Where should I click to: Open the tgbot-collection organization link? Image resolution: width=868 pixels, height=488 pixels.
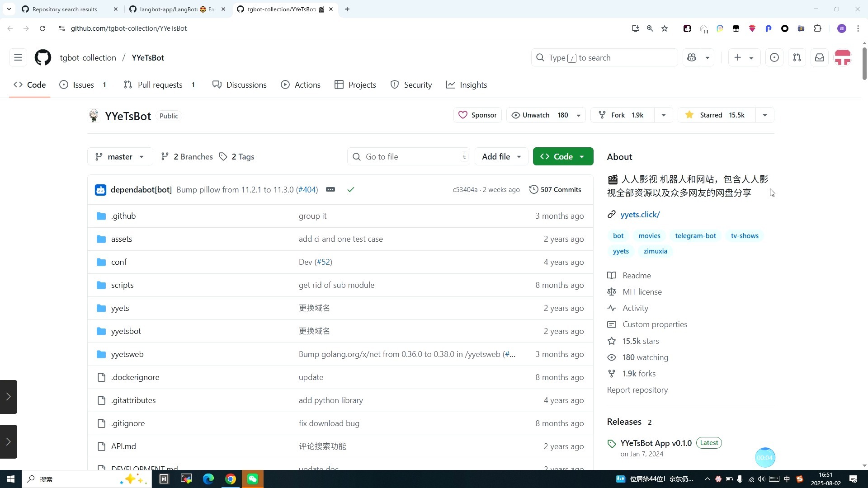(x=88, y=58)
